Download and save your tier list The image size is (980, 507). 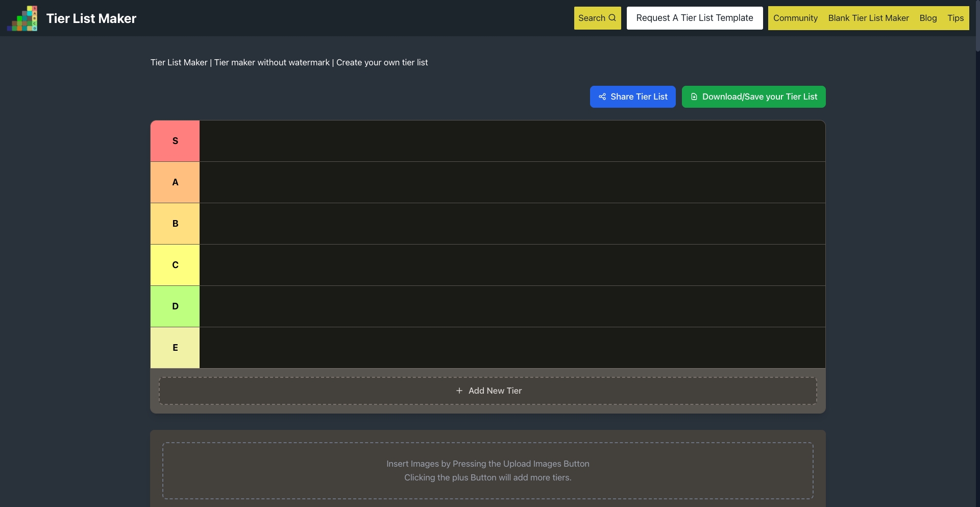[x=754, y=96]
